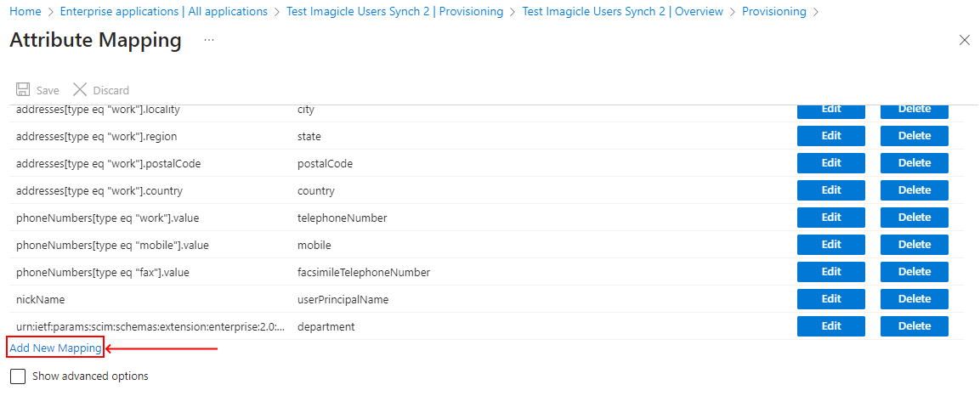Delete the facsimileTelephoneNumber mapping
The height and width of the screenshot is (396, 980).
(x=914, y=272)
